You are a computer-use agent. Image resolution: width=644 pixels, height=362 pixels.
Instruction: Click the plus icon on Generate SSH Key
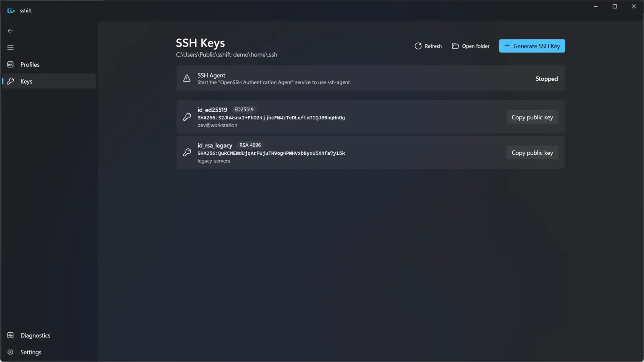point(507,46)
